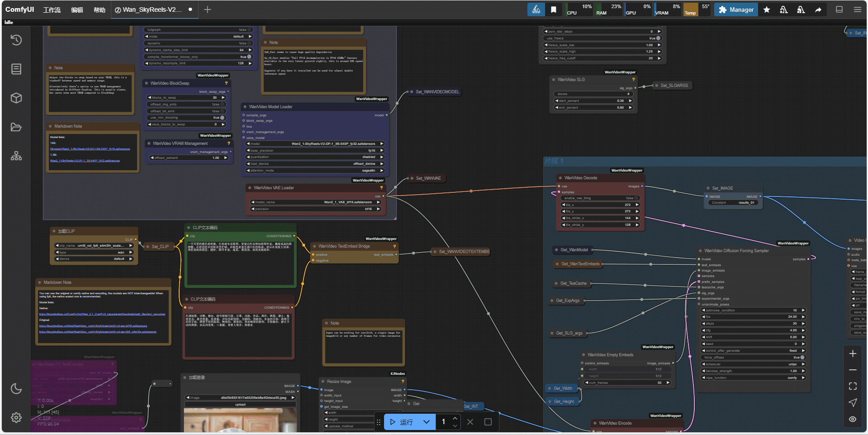The image size is (868, 435).
Task: Open the queue history sidebar icon
Action: (x=16, y=40)
